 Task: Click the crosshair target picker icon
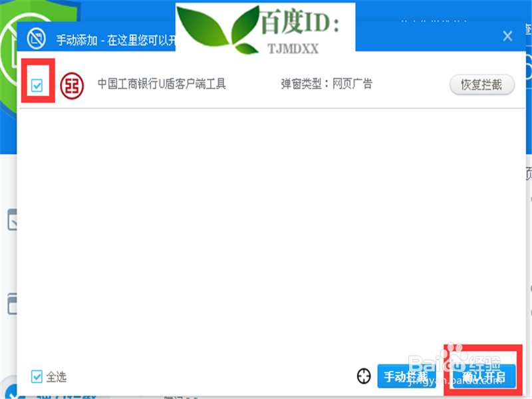click(x=364, y=376)
